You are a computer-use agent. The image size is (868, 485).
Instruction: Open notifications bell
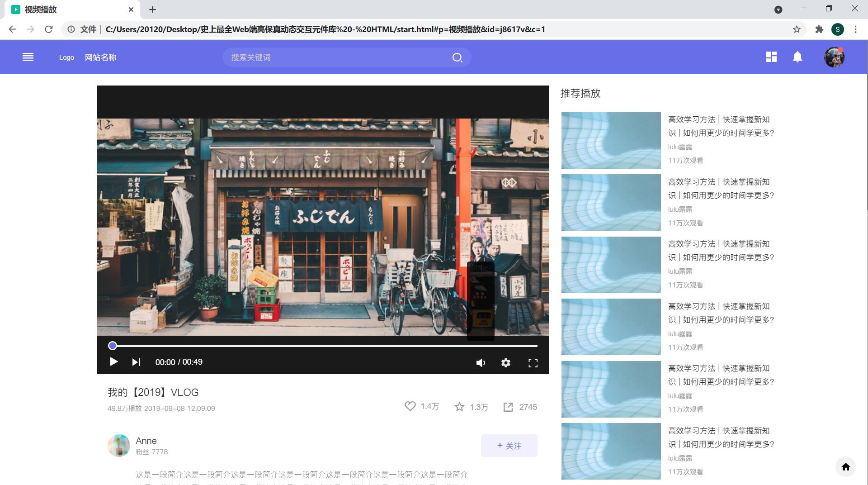[x=797, y=57]
